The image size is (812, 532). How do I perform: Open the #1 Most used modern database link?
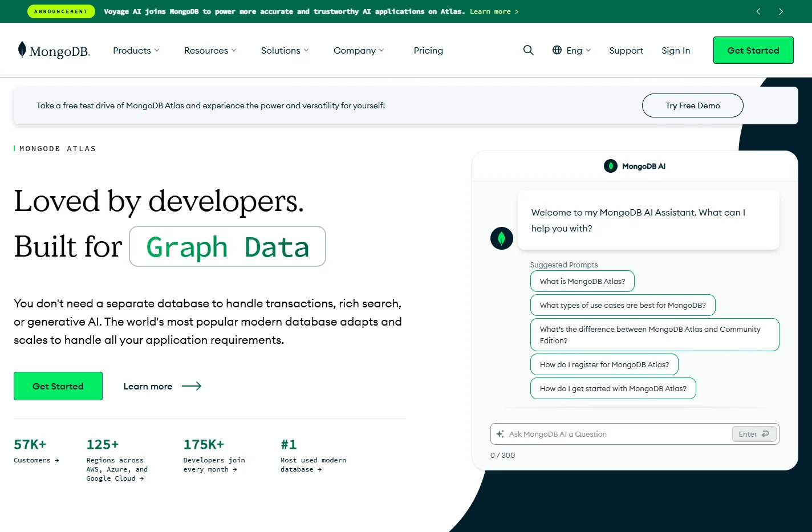313,455
